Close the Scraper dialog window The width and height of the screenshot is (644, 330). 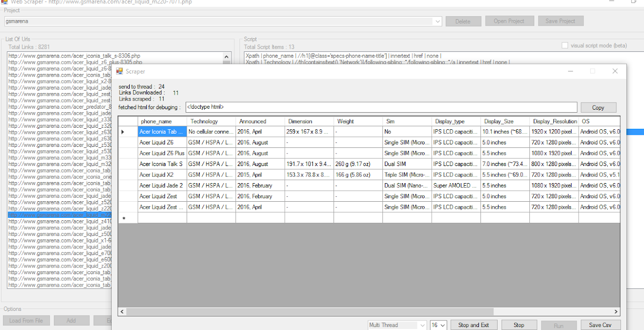[x=615, y=71]
